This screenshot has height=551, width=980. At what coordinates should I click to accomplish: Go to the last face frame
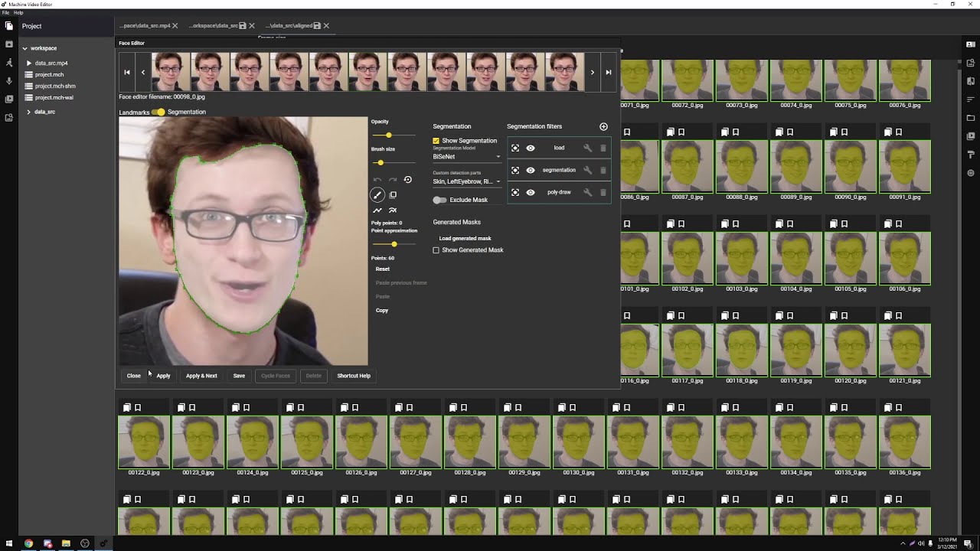tap(609, 72)
